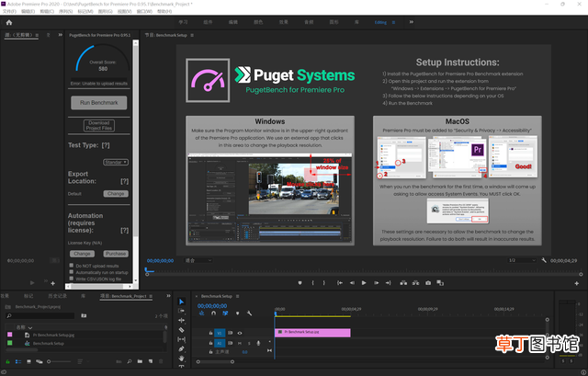Click the License Key Change button
Viewport: 588px width, 376px height.
click(82, 254)
